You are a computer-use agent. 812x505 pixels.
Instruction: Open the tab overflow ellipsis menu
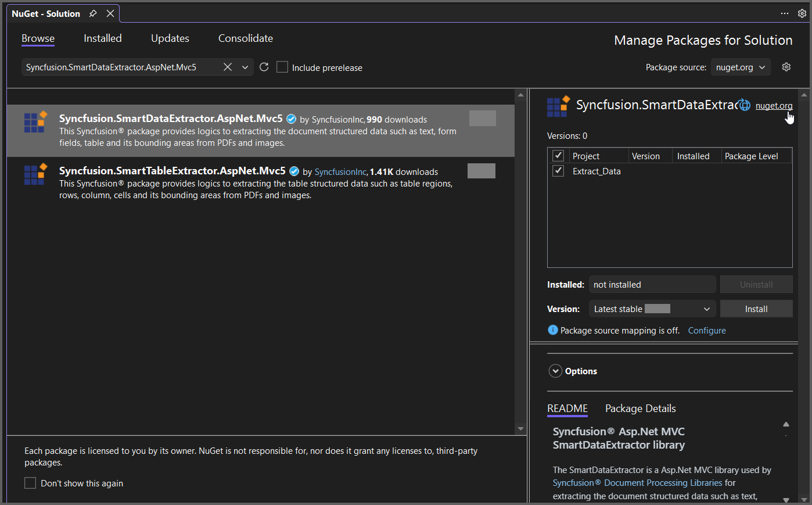point(785,13)
